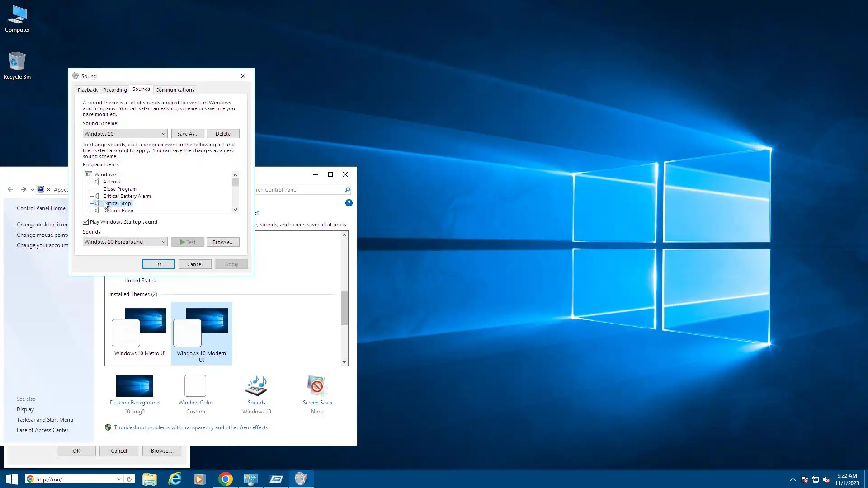Viewport: 868px width, 488px height.
Task: Select Critical Battery Alarm event
Action: tap(127, 196)
